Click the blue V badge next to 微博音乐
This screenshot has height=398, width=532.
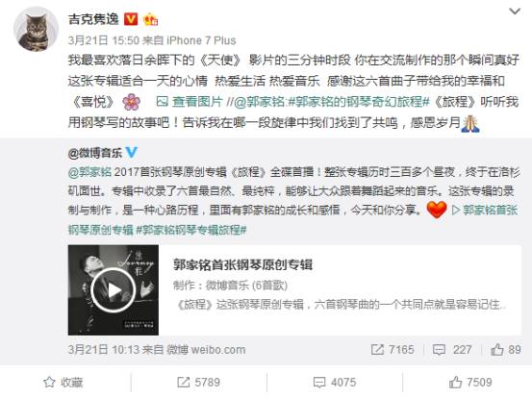(x=131, y=153)
